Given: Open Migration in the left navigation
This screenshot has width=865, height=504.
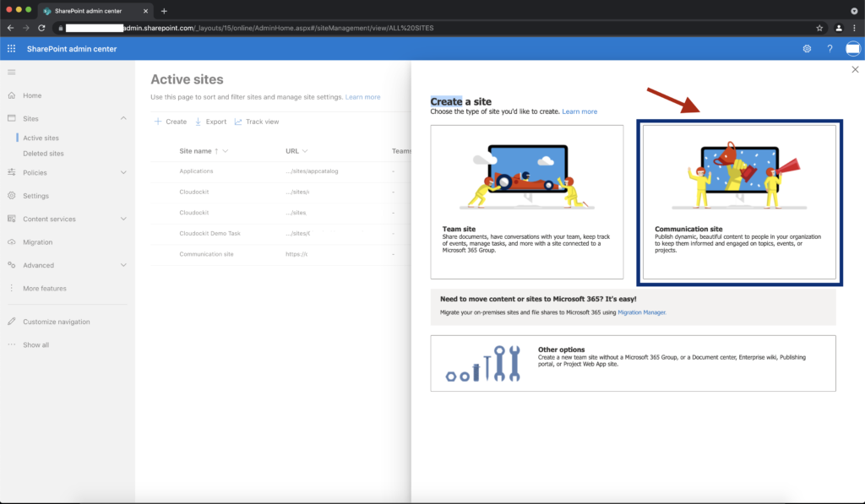Looking at the screenshot, I should pyautogui.click(x=37, y=242).
